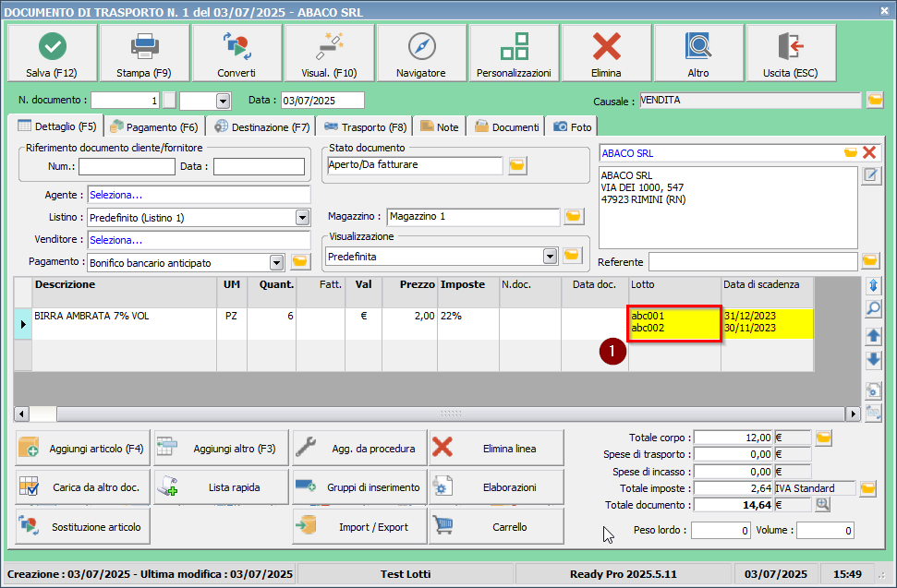Click the Elimina red X toolbar button
Viewport: 897px width, 588px height.
pyautogui.click(x=606, y=54)
